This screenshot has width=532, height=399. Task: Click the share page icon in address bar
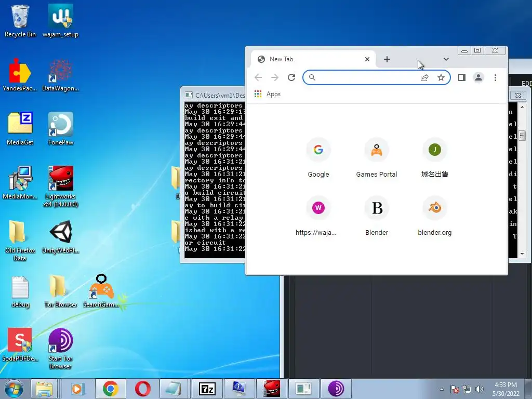click(424, 78)
